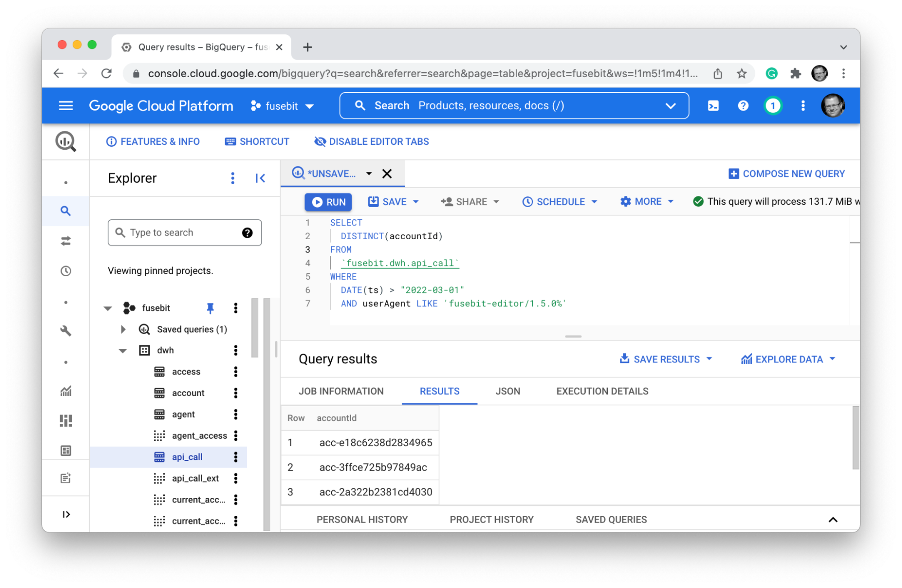Click the GCP products search box
The width and height of the screenshot is (902, 588).
(x=514, y=106)
